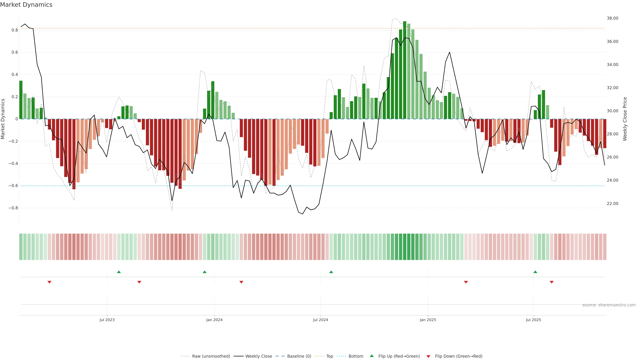Click the flip-down marker right after Jan 2025
The image size is (644, 362).
[x=466, y=282]
